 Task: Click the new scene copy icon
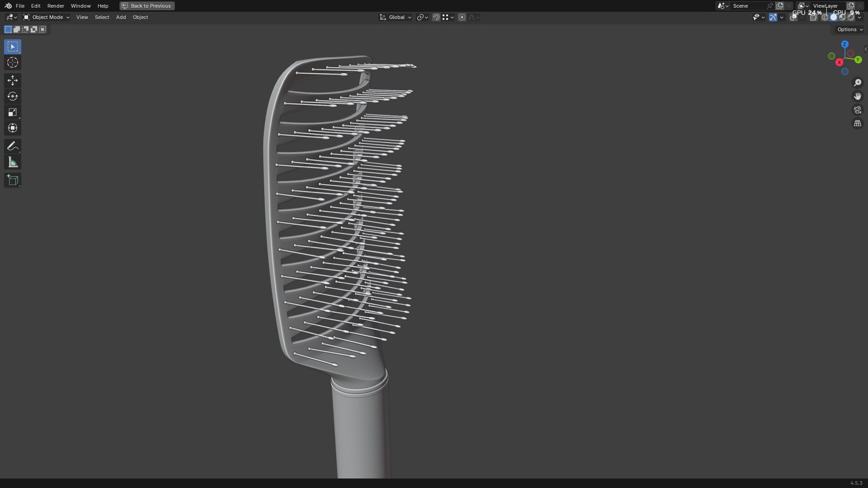(780, 6)
